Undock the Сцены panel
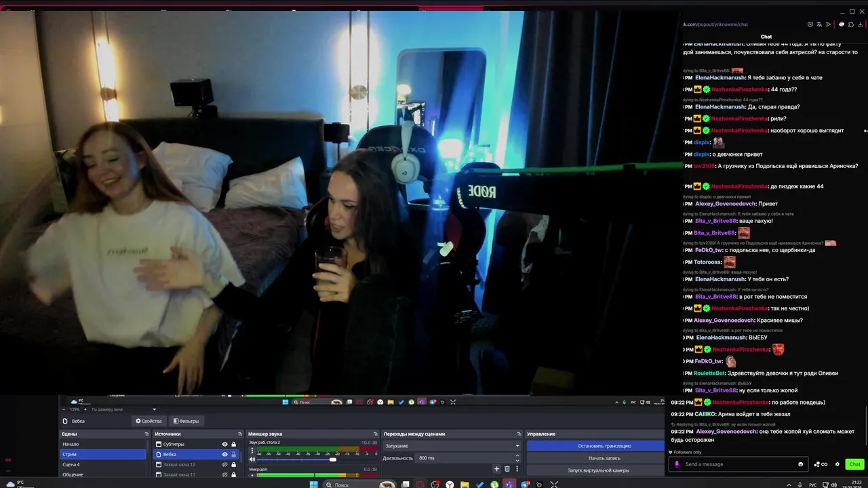This screenshot has width=868, height=488. point(146,434)
